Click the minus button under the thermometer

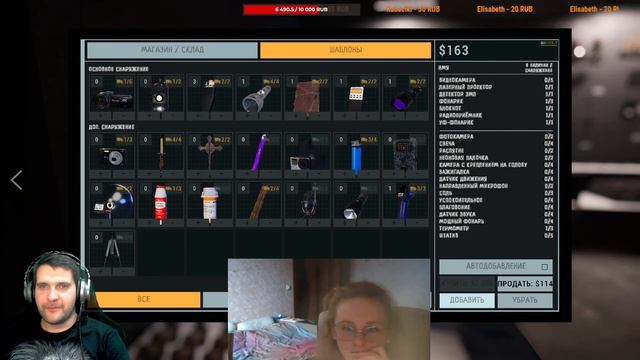(x=417, y=223)
